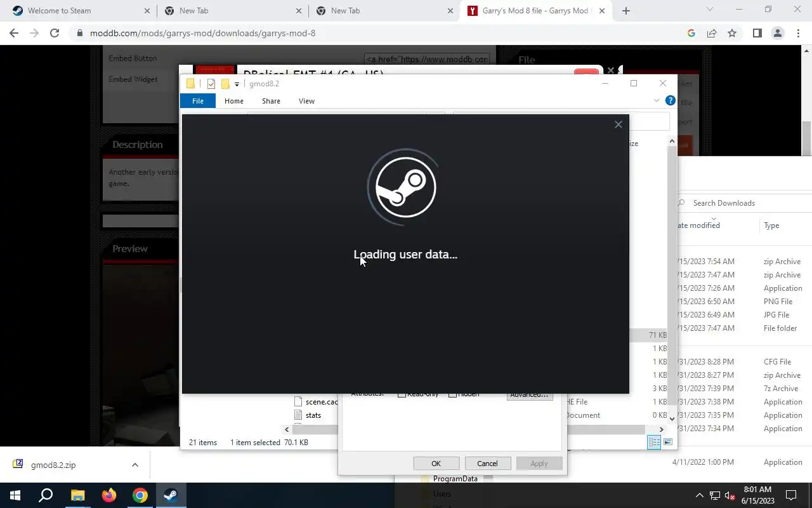Click the file list scroll down arrow
Screen dimensions: 812x508
672,418
